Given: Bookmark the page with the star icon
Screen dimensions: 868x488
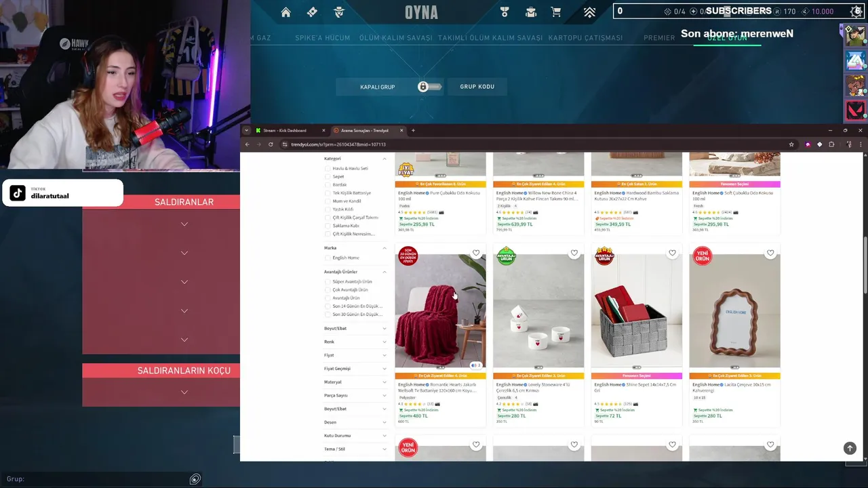Looking at the screenshot, I should pos(791,144).
